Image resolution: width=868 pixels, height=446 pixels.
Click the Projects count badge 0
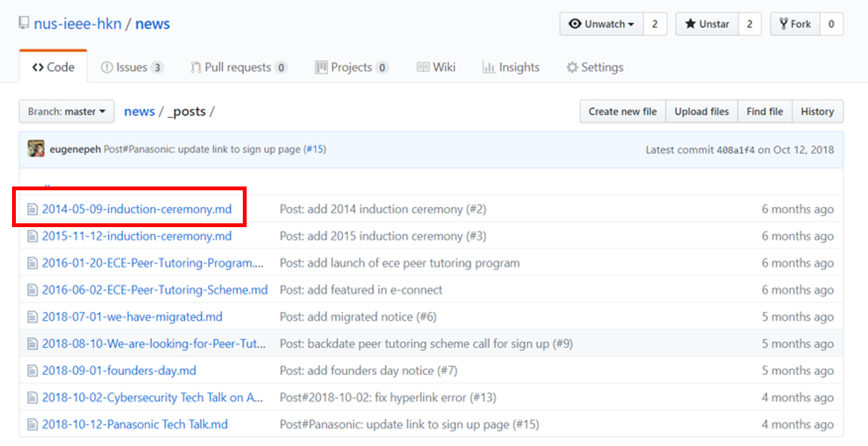(x=382, y=67)
